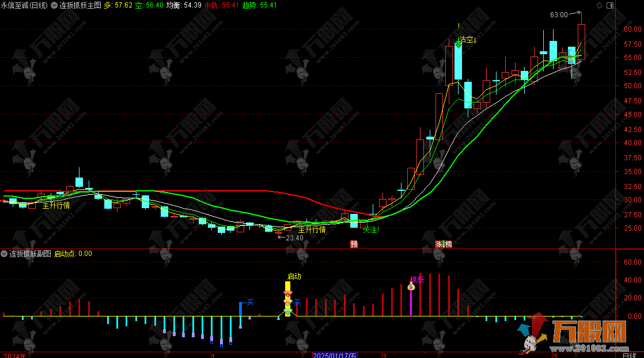Image resolution: width=644 pixels, height=358 pixels.
Task: Click the 40.00 sub-chart axis label
Action: pos(632,280)
